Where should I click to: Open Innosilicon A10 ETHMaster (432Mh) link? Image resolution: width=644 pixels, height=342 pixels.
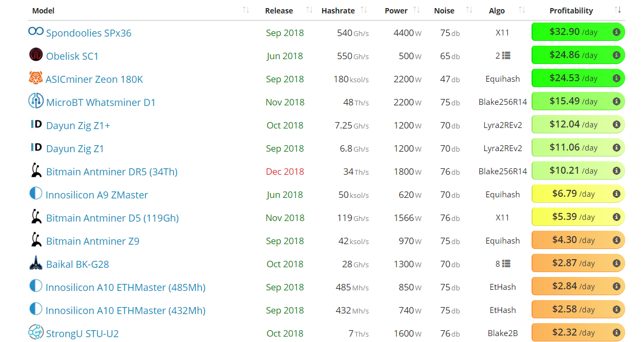tap(125, 310)
